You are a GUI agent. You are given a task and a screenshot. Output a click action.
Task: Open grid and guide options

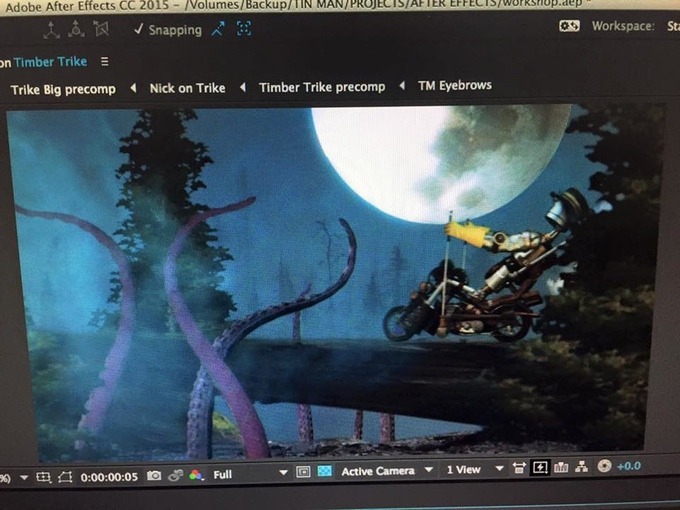[x=43, y=477]
